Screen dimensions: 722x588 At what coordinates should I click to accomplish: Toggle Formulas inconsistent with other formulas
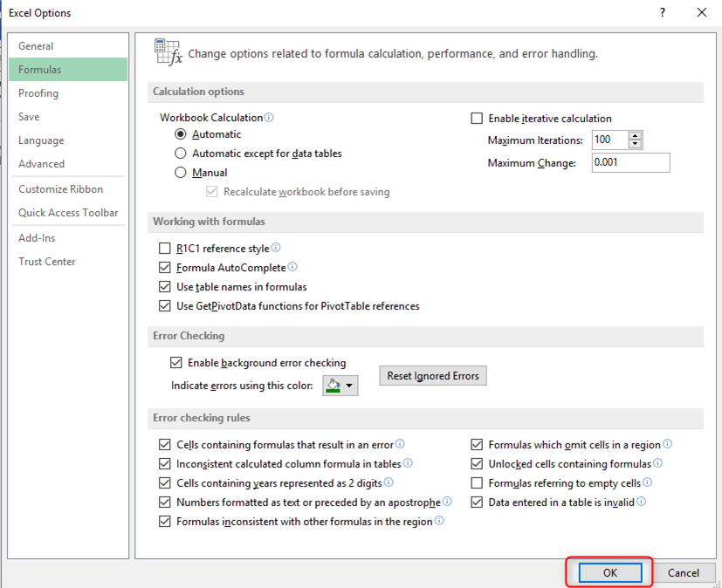pyautogui.click(x=164, y=522)
